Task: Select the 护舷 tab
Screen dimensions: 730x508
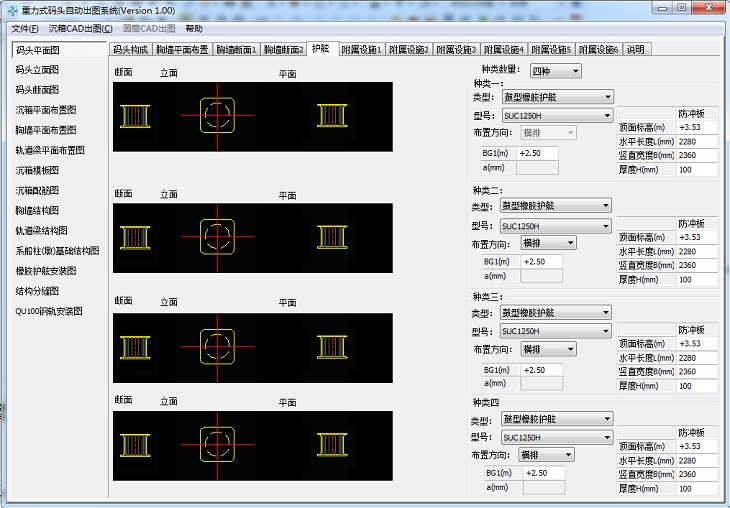Action: coord(321,48)
